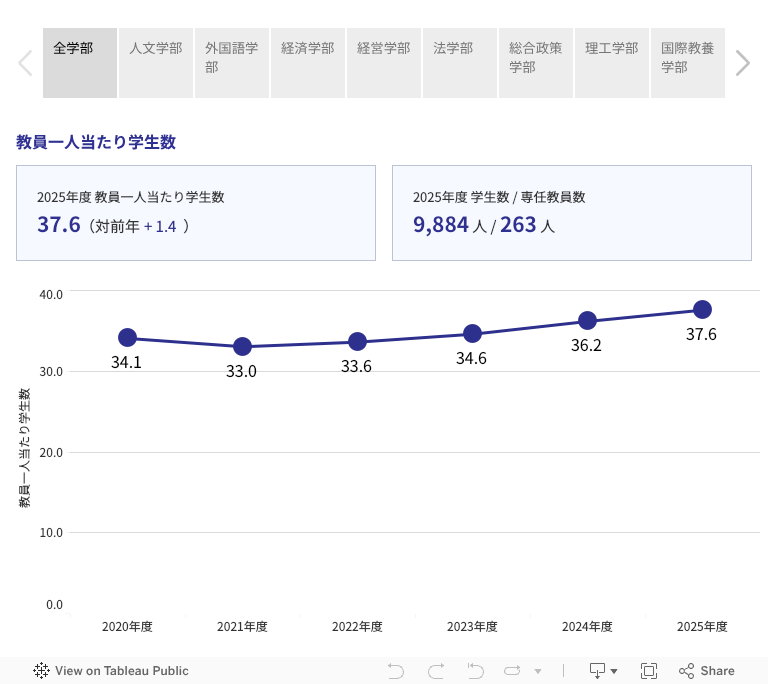Click the Redo icon in Tableau toolbar
The height and width of the screenshot is (684, 768).
click(x=436, y=671)
